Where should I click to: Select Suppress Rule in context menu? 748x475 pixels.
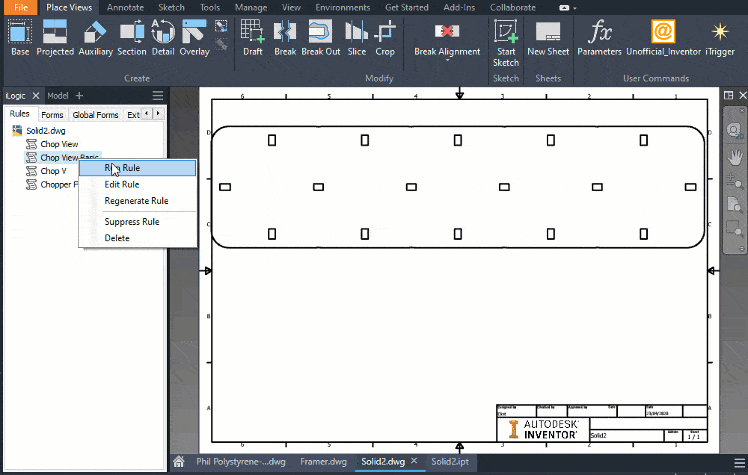coord(131,221)
